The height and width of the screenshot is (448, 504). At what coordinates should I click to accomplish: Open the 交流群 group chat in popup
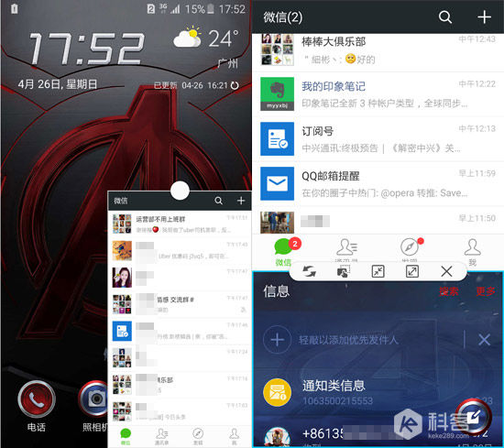[180, 304]
